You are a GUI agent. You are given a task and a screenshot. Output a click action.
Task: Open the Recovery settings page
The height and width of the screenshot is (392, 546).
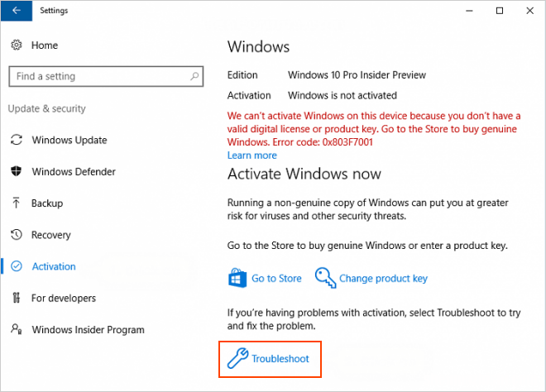(x=51, y=235)
